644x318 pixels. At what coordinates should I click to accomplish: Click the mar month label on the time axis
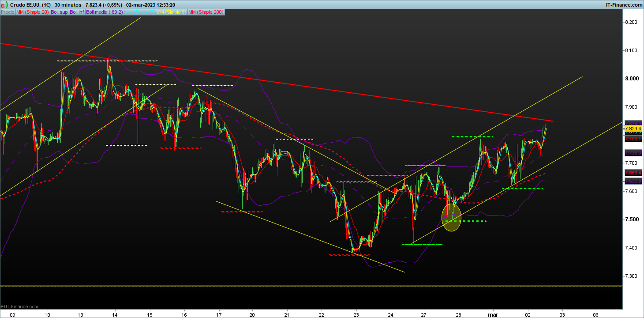click(493, 314)
